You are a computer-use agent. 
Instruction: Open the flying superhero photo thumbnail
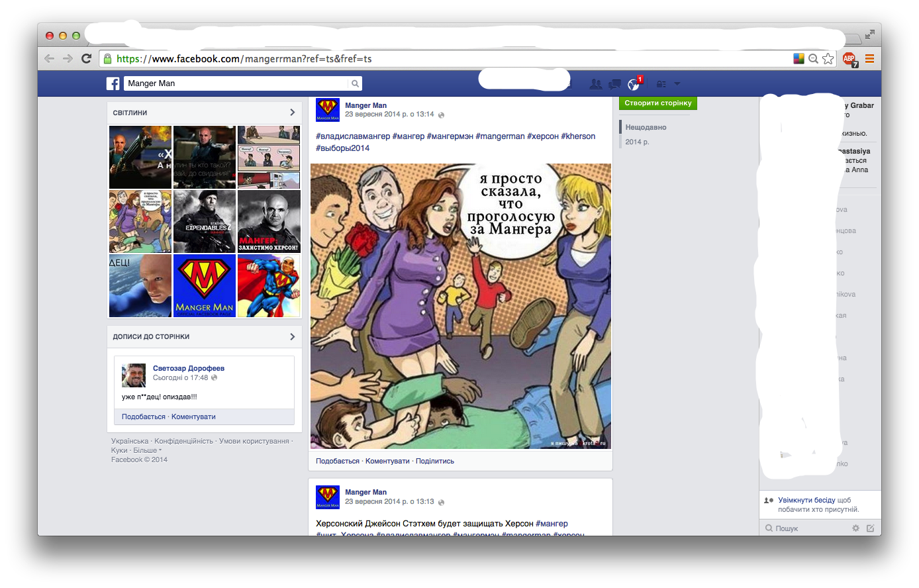point(269,286)
